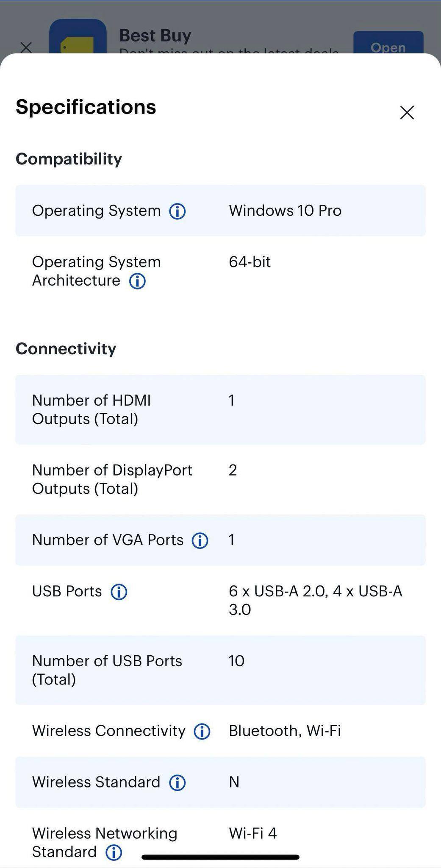Select the Windows 10 Pro value
Viewport: 441px width, 868px height.
click(x=285, y=211)
